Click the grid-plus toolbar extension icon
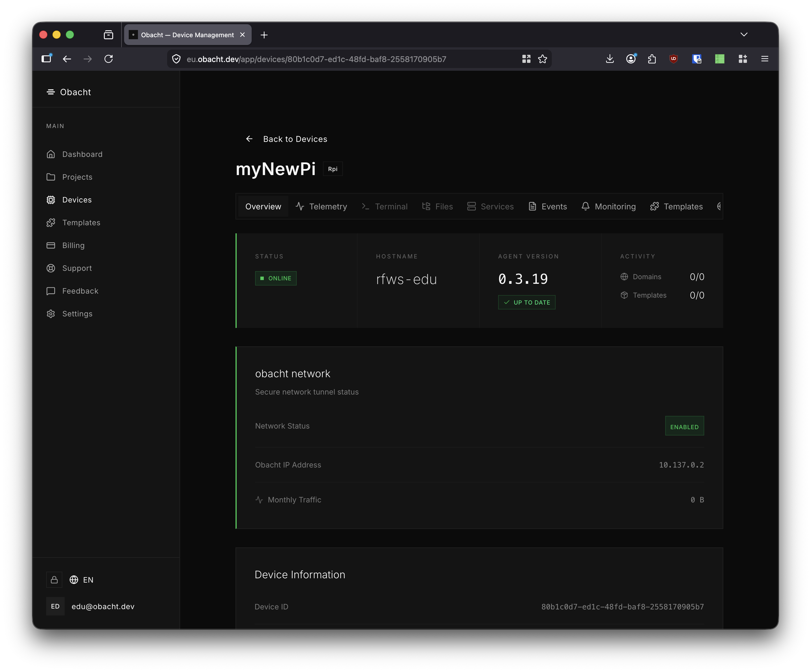The width and height of the screenshot is (811, 672). pyautogui.click(x=743, y=59)
